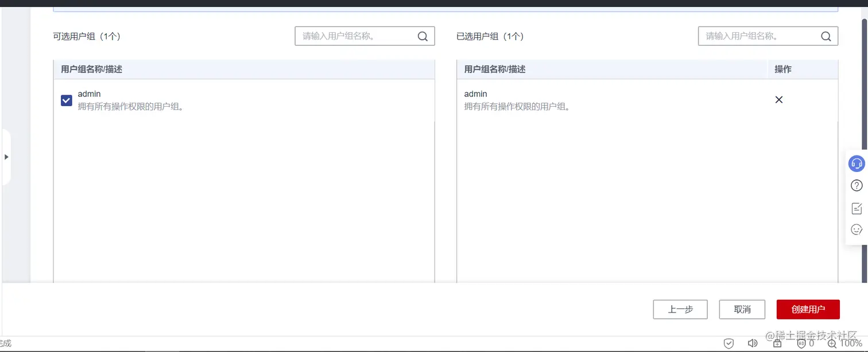The image size is (868, 352).
Task: Click the shield security status icon
Action: (x=728, y=343)
